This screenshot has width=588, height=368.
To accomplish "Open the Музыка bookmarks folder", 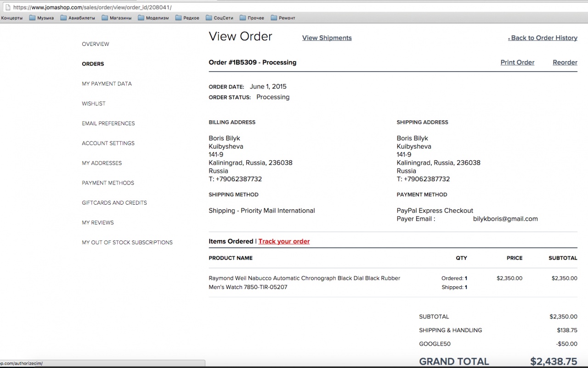I will [x=41, y=18].
